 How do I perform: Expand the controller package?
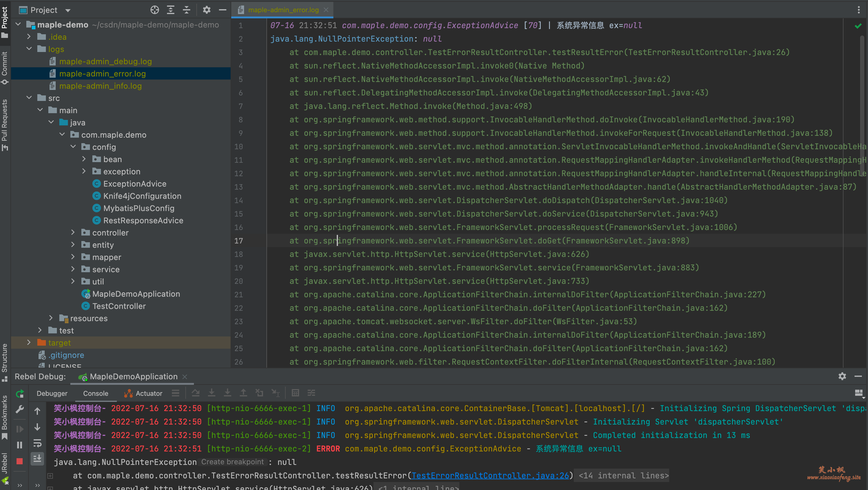tap(73, 232)
